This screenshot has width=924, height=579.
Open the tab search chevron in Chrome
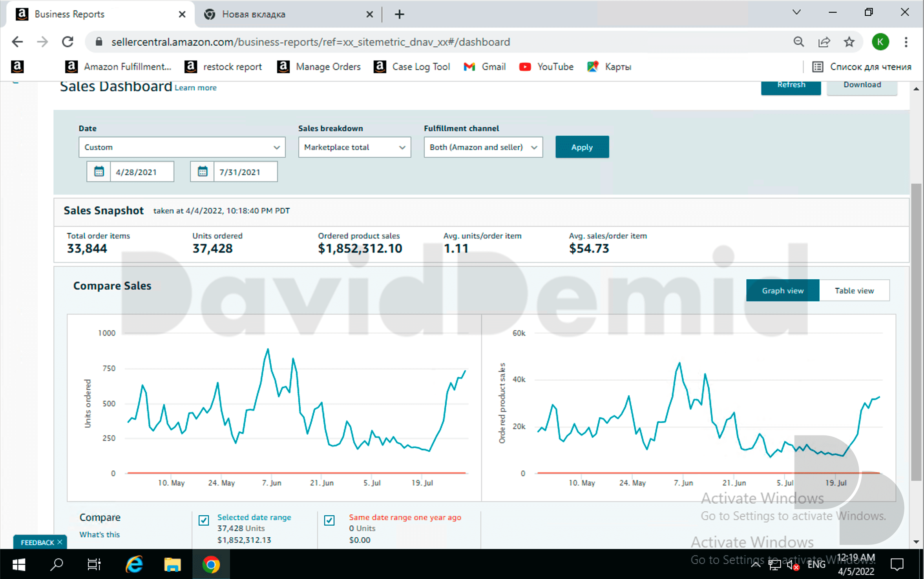pyautogui.click(x=796, y=13)
